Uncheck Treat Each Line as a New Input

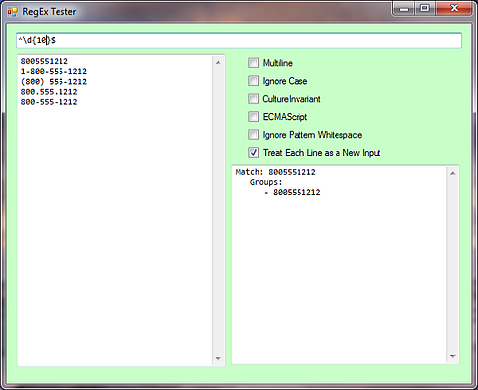pyautogui.click(x=253, y=153)
